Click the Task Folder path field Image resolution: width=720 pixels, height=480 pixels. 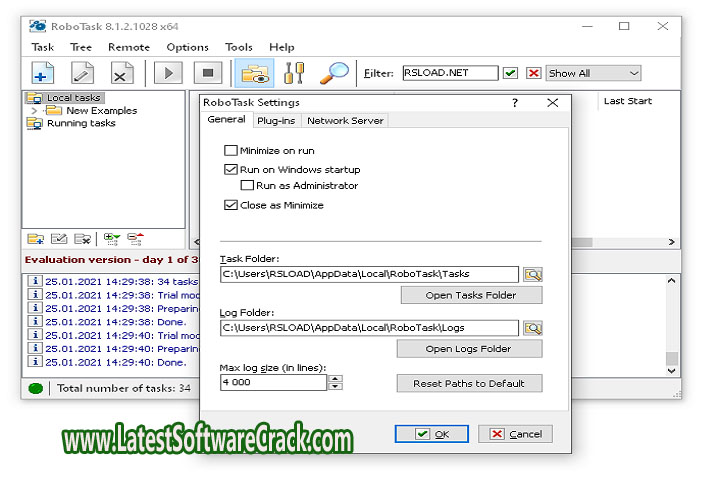point(369,274)
